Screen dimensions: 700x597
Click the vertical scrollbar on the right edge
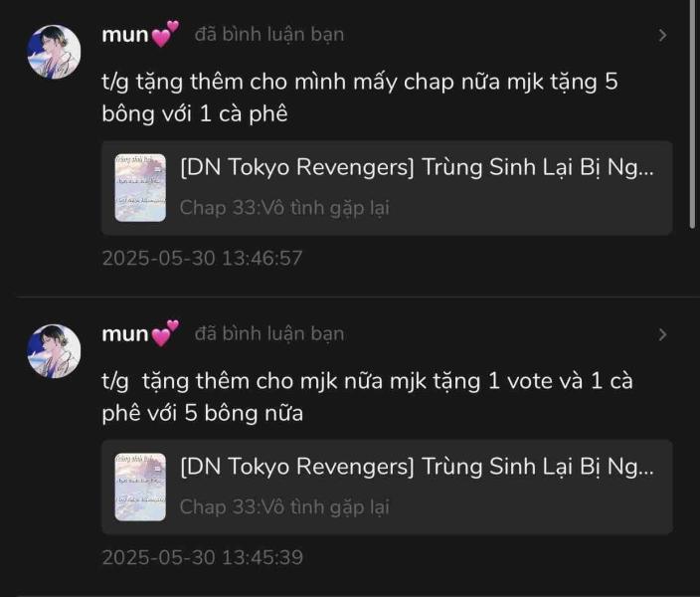tap(692, 114)
